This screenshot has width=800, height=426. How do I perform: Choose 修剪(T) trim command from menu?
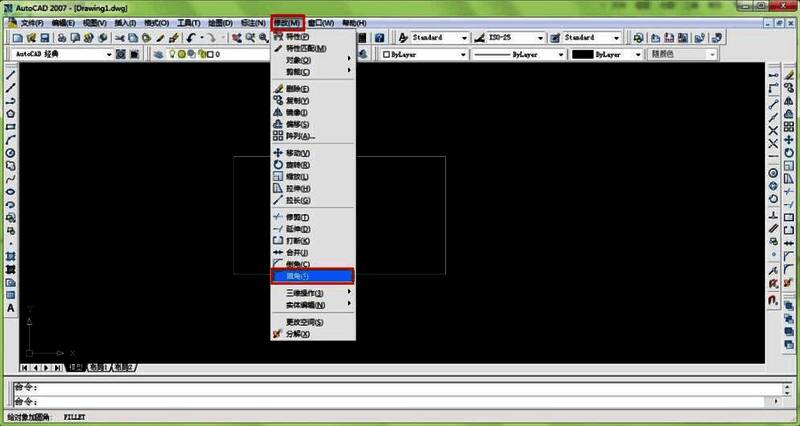click(298, 217)
